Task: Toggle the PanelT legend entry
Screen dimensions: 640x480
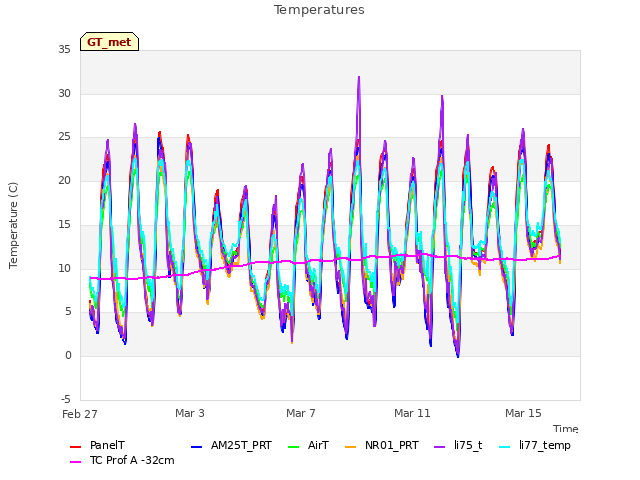Action: (x=97, y=445)
